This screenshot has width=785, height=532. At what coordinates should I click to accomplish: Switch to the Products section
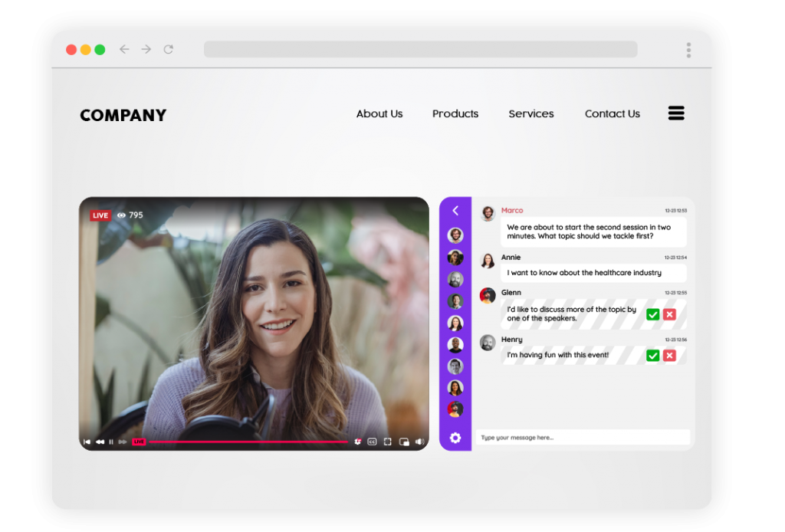(455, 113)
